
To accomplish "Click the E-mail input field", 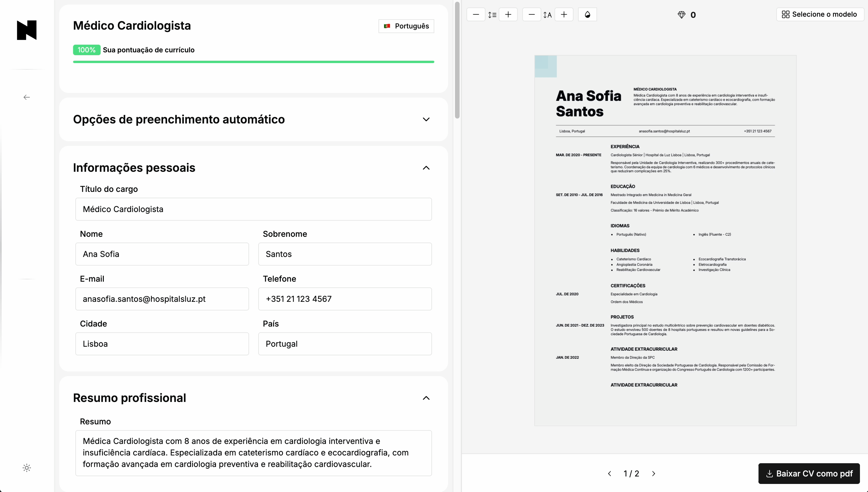I will pos(162,299).
